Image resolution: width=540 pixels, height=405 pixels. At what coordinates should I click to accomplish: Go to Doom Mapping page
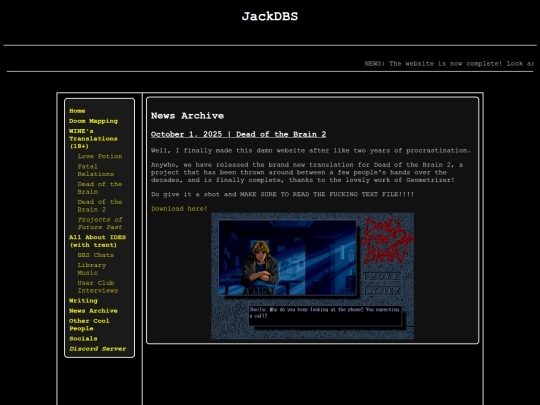point(93,121)
